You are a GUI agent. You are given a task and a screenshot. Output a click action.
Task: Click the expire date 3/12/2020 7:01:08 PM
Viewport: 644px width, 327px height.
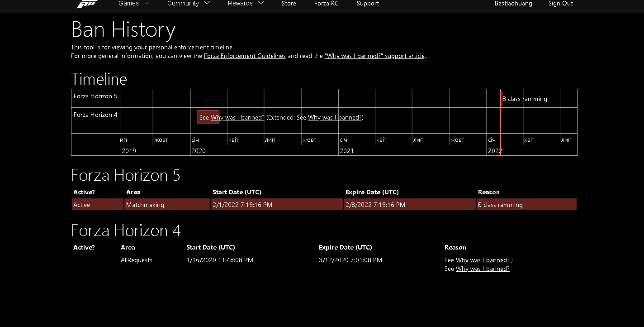point(350,260)
